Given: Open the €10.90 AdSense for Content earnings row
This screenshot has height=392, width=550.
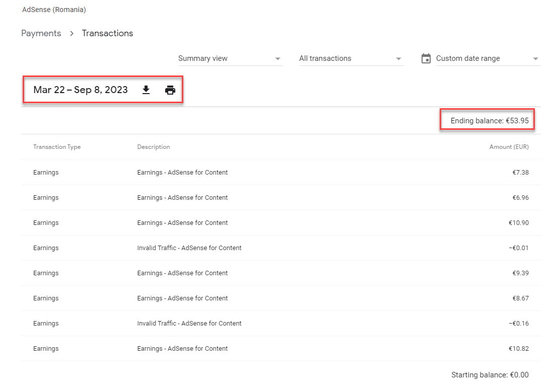Looking at the screenshot, I should click(275, 222).
